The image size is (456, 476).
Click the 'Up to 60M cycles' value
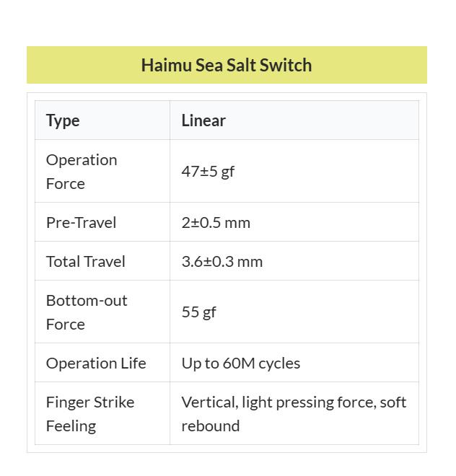point(241,363)
